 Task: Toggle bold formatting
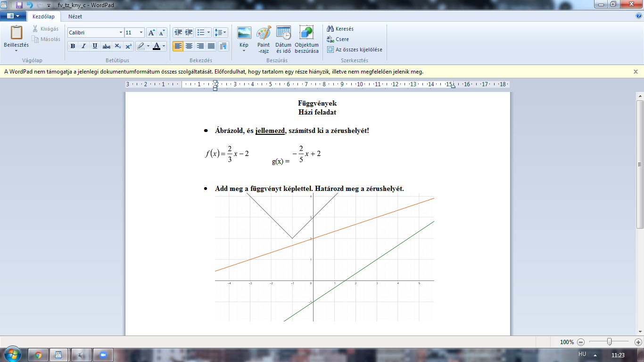click(73, 46)
